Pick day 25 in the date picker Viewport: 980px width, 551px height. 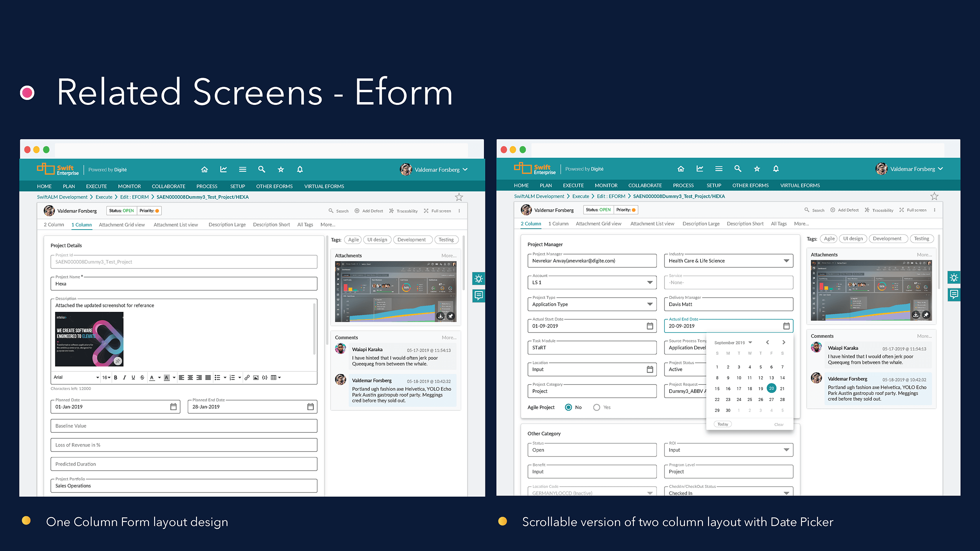(x=750, y=399)
